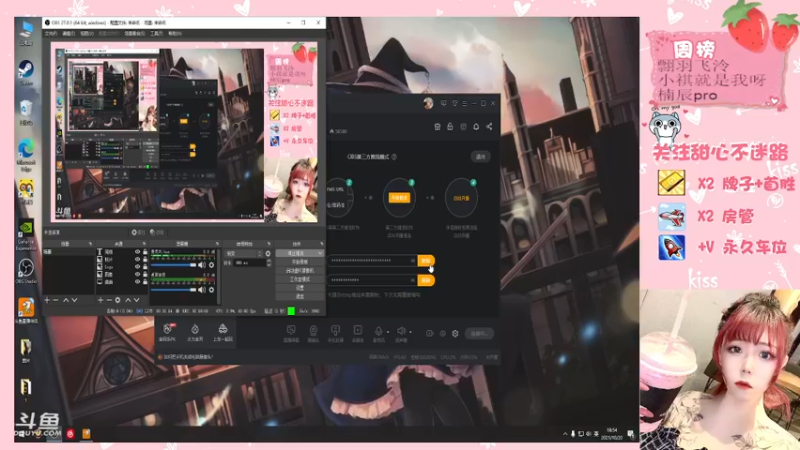Add a new source with plus icon
Image resolution: width=800 pixels, height=450 pixels.
(x=101, y=299)
